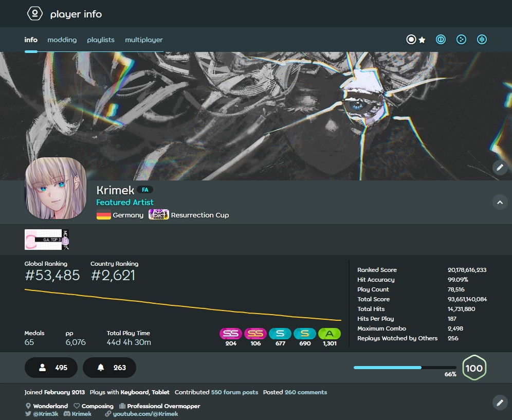The height and width of the screenshot is (420, 512).
Task: Click the Play Count value 78,516
Action: [456, 289]
